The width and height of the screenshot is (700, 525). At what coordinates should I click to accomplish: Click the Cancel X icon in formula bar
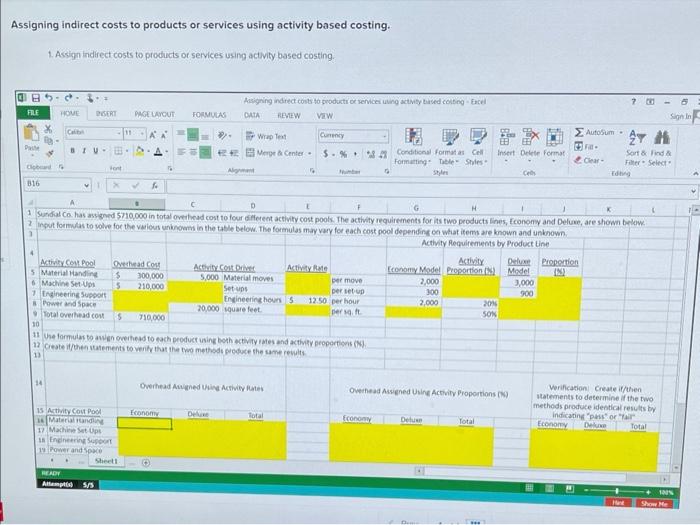point(116,185)
